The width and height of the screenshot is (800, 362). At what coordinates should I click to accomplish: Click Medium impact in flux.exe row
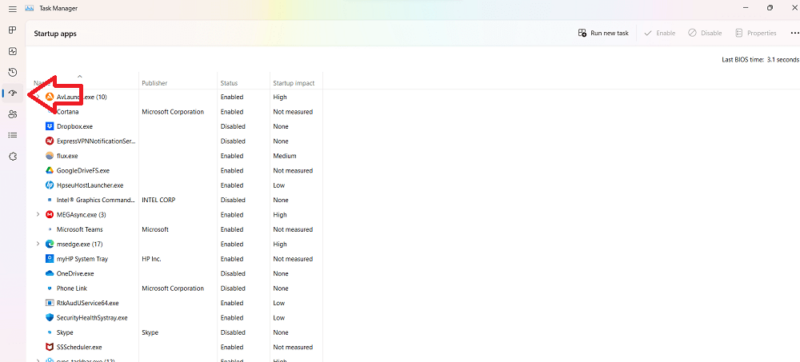coord(284,156)
